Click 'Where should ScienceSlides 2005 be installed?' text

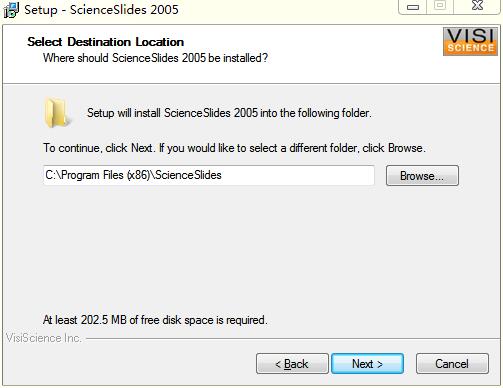[155, 58]
